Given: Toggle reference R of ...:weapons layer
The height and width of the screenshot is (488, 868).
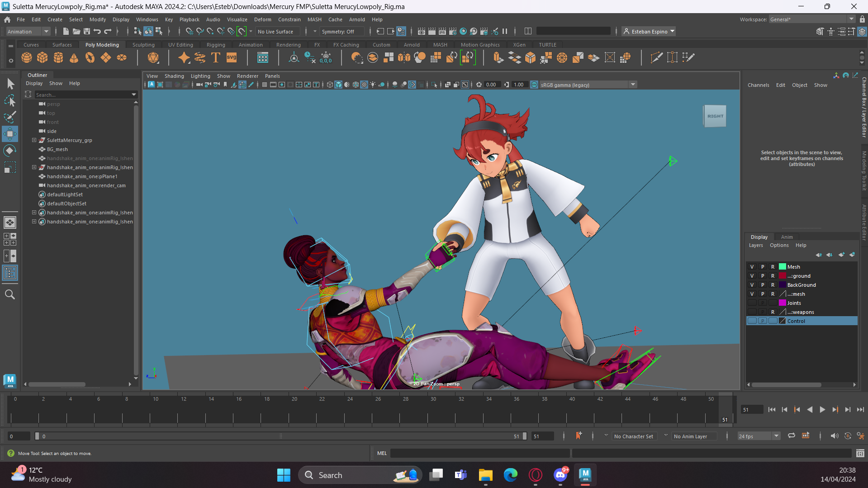Looking at the screenshot, I should (x=773, y=312).
